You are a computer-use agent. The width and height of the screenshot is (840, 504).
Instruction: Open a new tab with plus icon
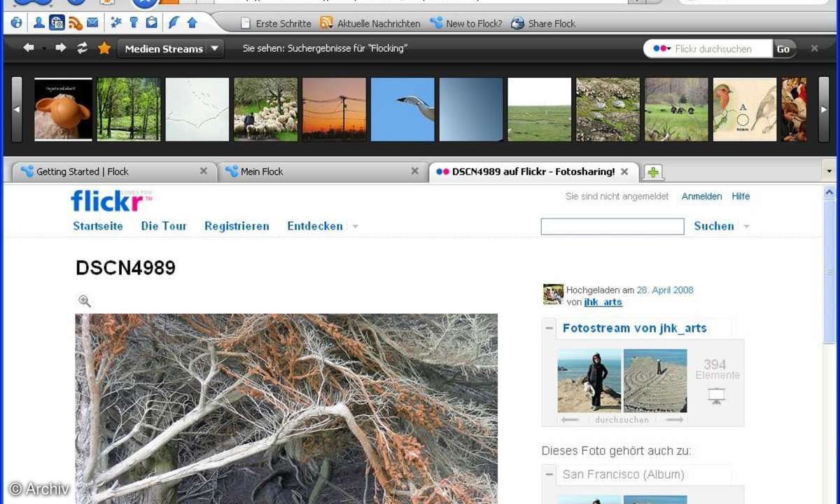point(652,172)
